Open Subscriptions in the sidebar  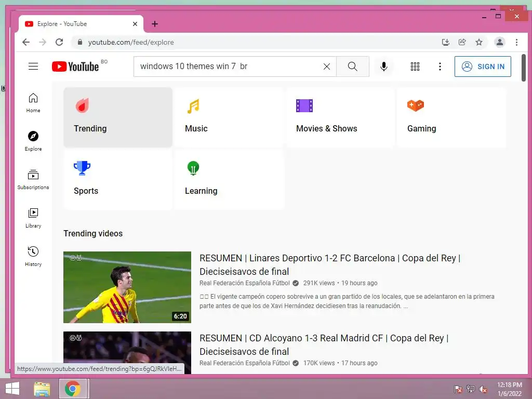pyautogui.click(x=33, y=179)
